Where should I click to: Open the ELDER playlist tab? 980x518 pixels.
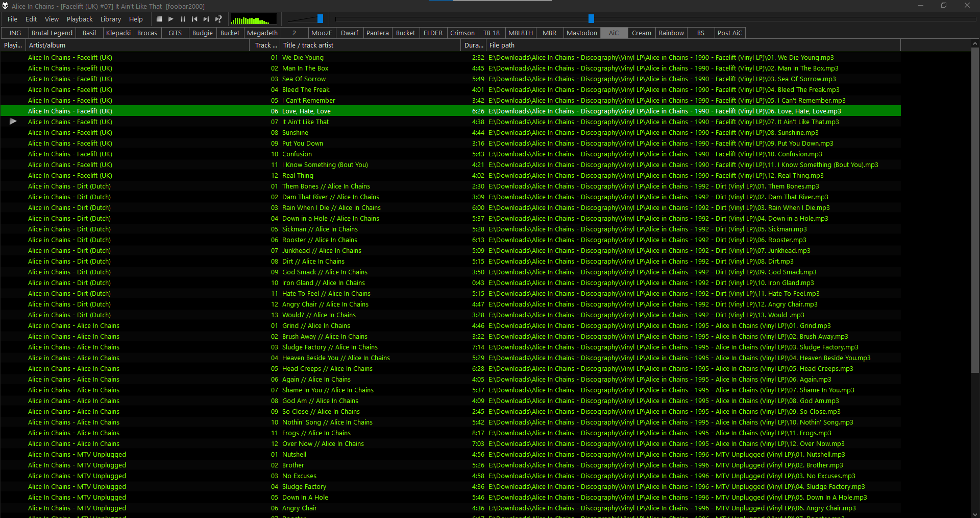[433, 33]
